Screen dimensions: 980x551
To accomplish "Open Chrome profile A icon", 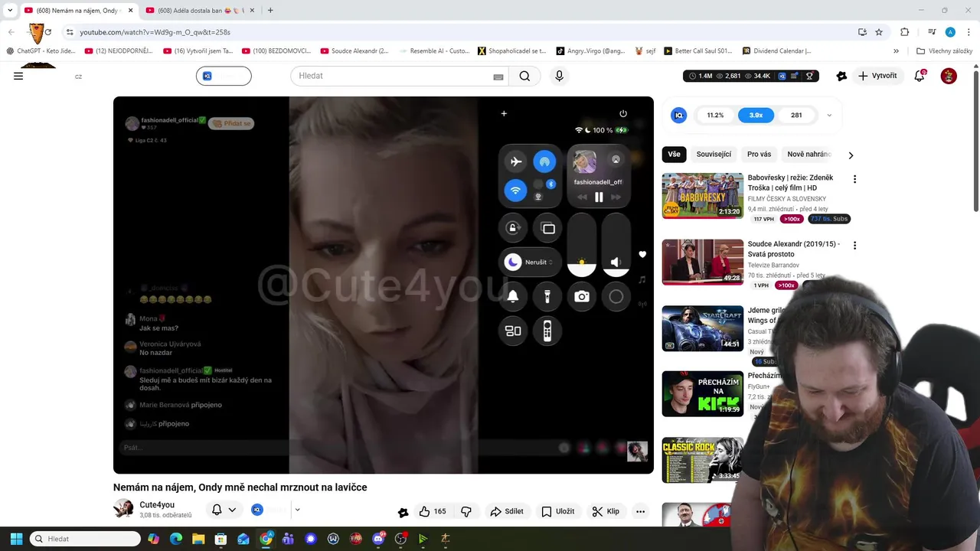I will point(950,32).
